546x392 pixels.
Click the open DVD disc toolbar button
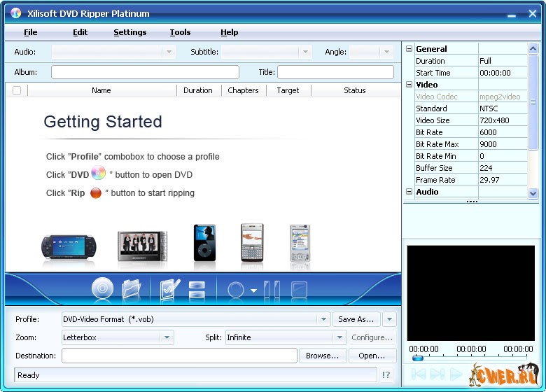tap(103, 288)
